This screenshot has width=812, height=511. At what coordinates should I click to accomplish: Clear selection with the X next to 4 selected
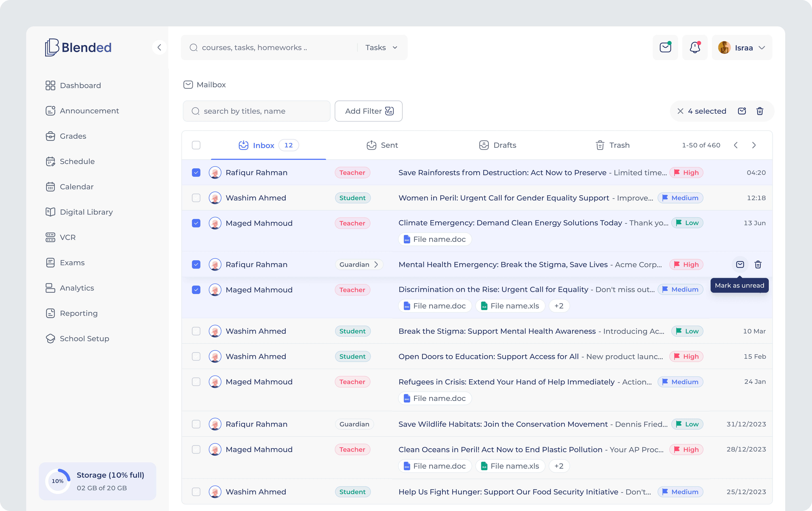point(681,111)
